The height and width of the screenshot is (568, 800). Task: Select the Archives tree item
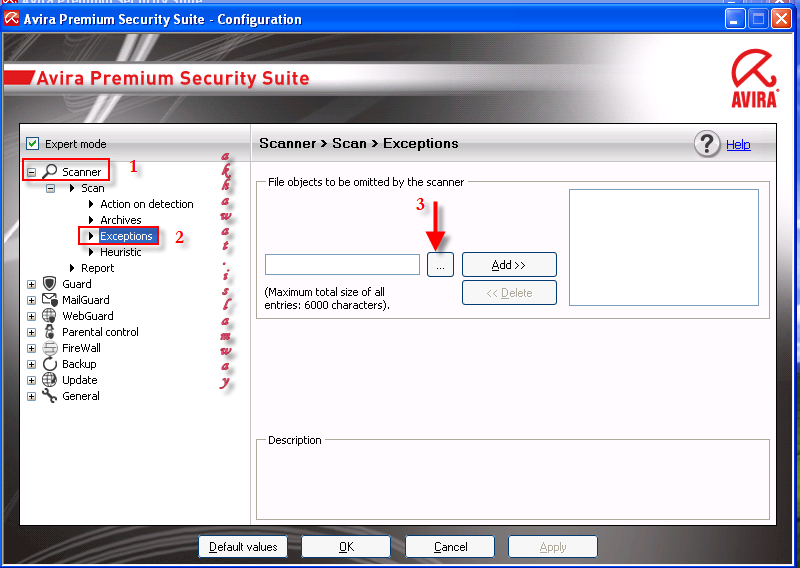pyautogui.click(x=120, y=220)
